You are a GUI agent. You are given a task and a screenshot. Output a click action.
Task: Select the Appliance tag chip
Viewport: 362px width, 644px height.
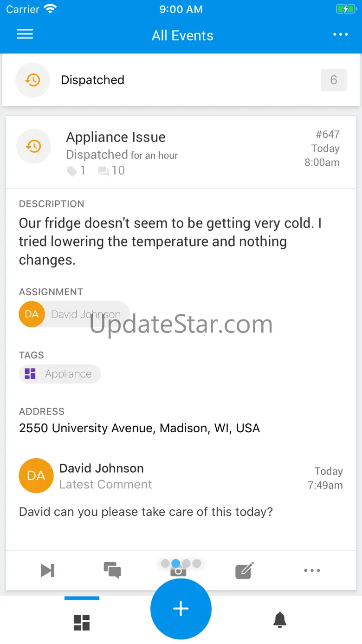pyautogui.click(x=60, y=374)
